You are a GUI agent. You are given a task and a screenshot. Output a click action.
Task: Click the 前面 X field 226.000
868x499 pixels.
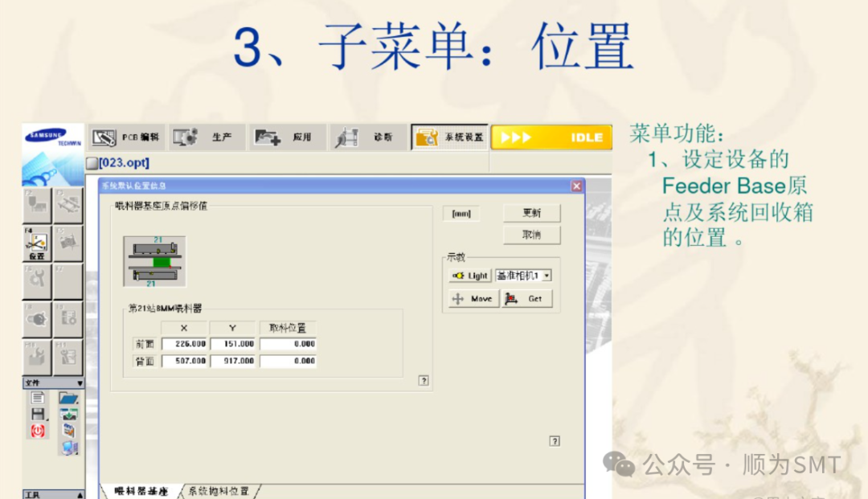[x=184, y=344]
